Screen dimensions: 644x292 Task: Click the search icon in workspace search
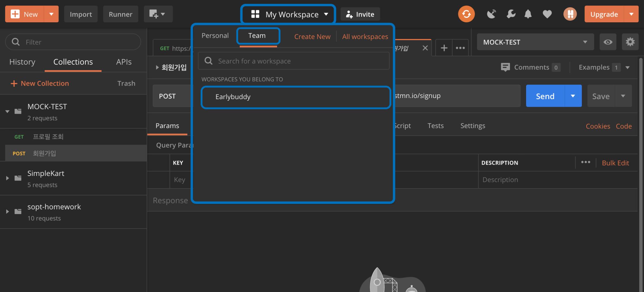coord(209,61)
